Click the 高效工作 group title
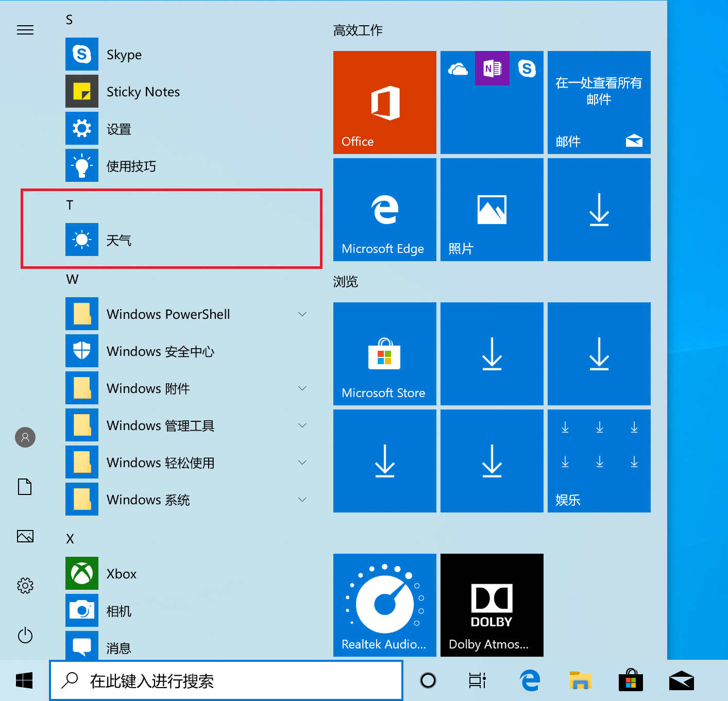This screenshot has height=701, width=728. click(x=358, y=30)
